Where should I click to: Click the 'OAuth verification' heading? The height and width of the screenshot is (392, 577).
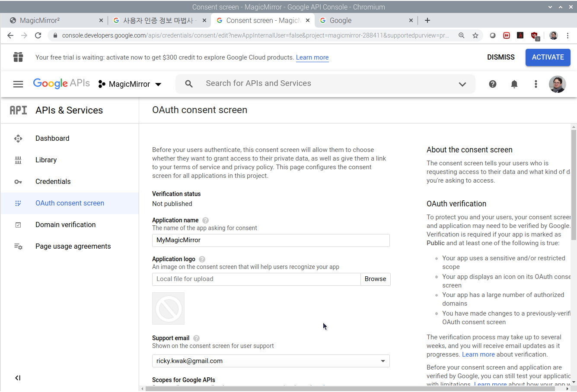click(456, 204)
